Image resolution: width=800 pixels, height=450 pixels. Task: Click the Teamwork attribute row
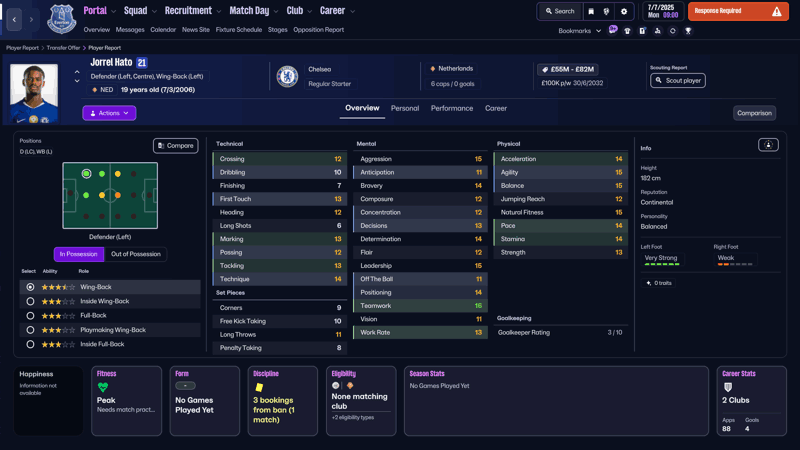(420, 306)
